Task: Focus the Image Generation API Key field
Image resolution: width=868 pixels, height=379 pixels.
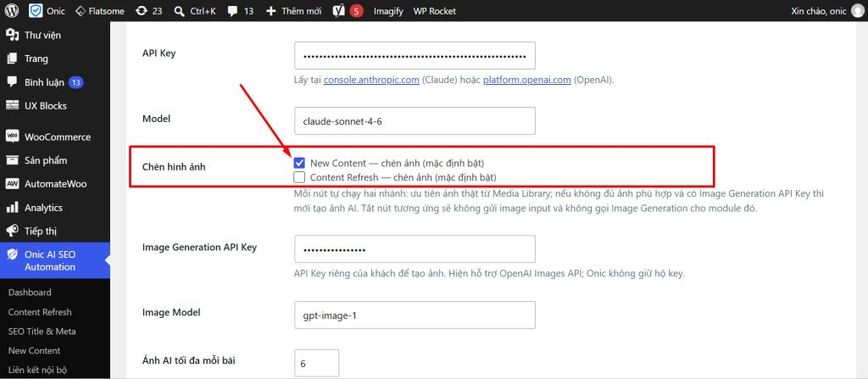Action: click(415, 248)
